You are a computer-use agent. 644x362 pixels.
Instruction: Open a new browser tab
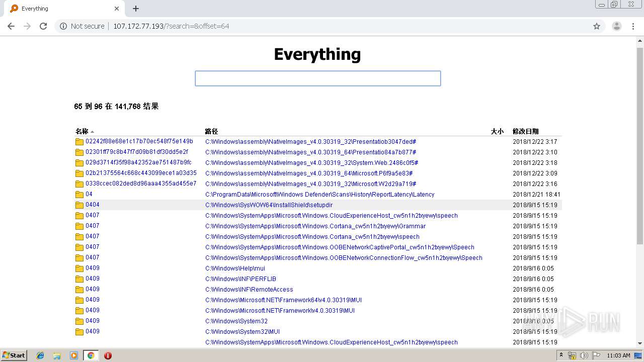(136, 9)
